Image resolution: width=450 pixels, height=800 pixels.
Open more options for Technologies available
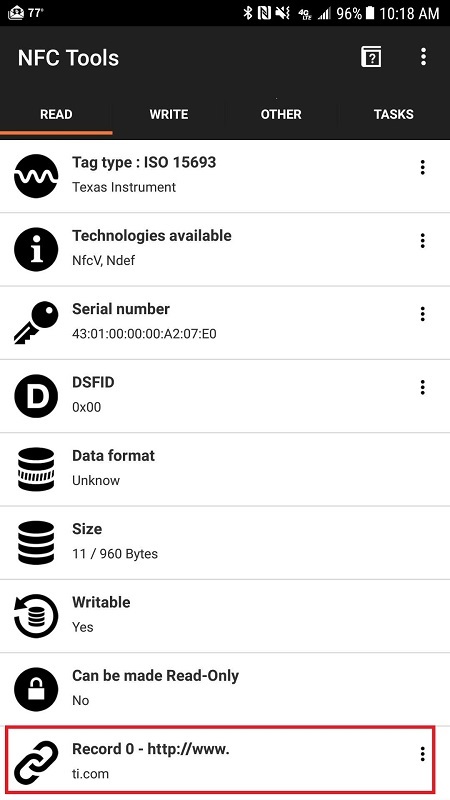point(422,240)
